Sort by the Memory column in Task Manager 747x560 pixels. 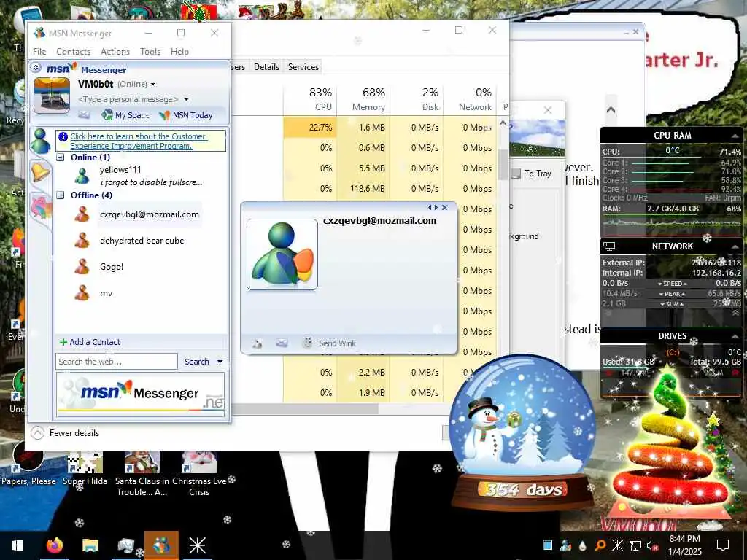click(x=363, y=99)
